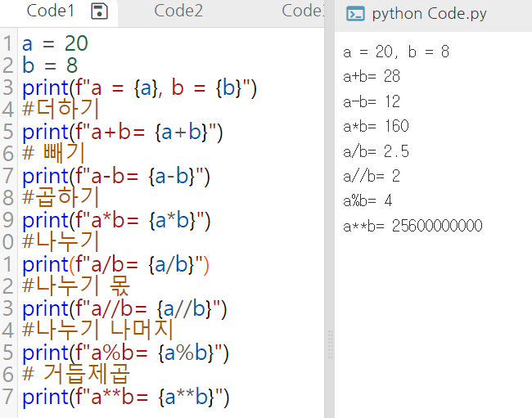Image resolution: width=532 pixels, height=418 pixels.
Task: Open the partially visible third Code tab
Action: (303, 11)
